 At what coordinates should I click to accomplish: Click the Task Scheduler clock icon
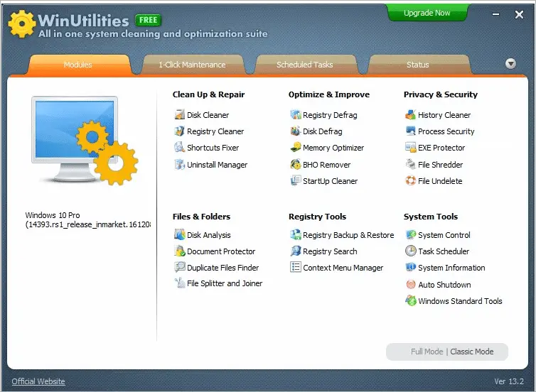[x=411, y=251]
